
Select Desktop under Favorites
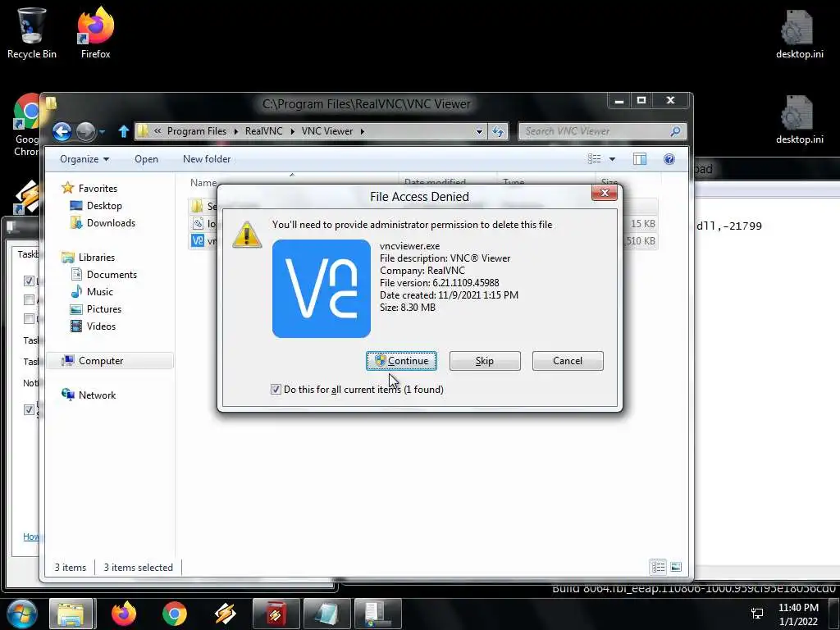(104, 206)
